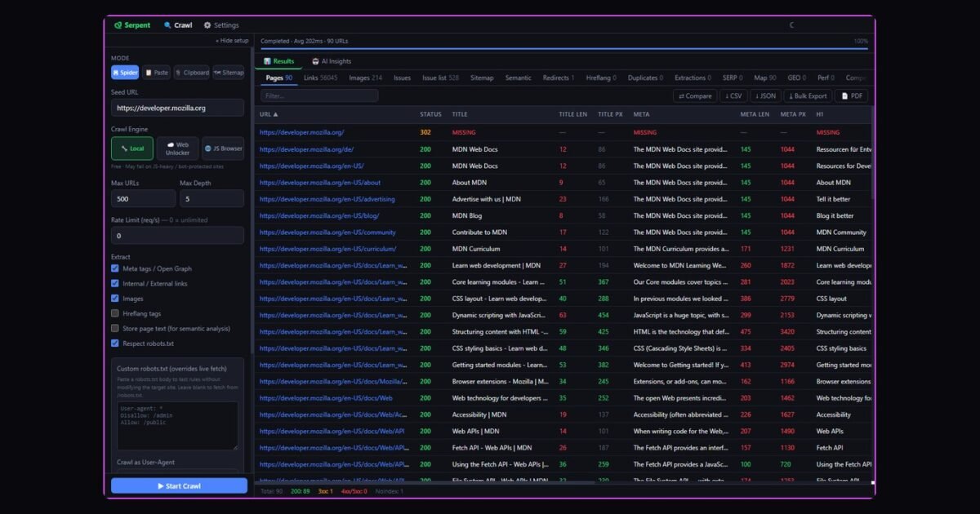980x514 pixels.
Task: Open the Hreflang results tab
Action: pos(600,78)
